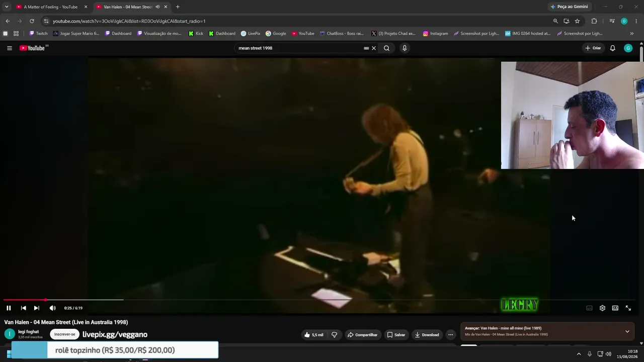Share the video with Compartilhar
644x362 pixels.
point(362,335)
